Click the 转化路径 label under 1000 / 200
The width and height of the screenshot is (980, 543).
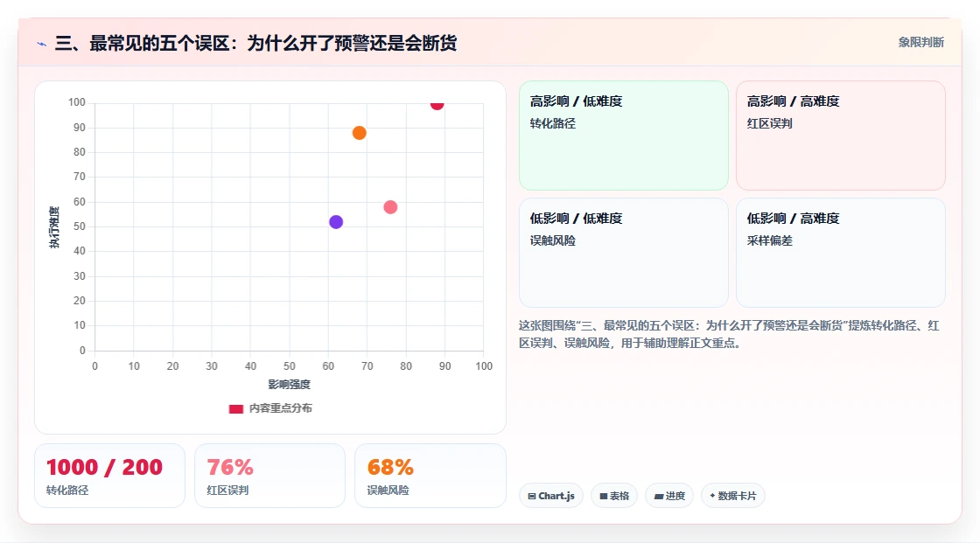point(67,491)
